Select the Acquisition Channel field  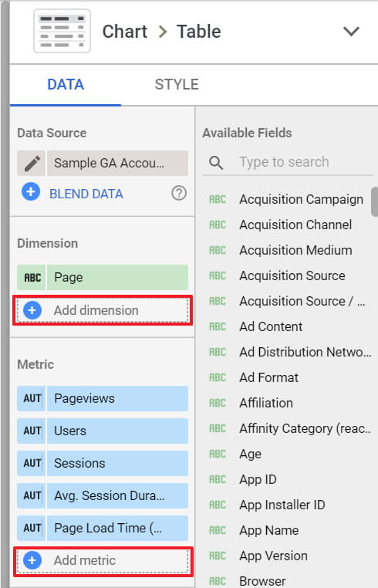coord(295,225)
